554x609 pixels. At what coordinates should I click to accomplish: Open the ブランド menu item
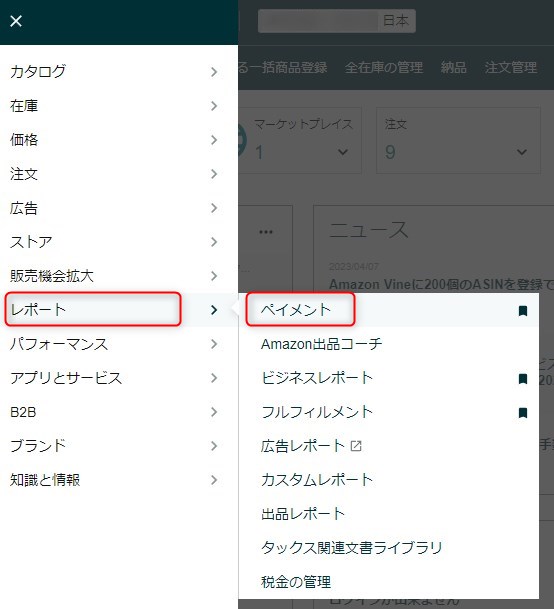click(38, 446)
